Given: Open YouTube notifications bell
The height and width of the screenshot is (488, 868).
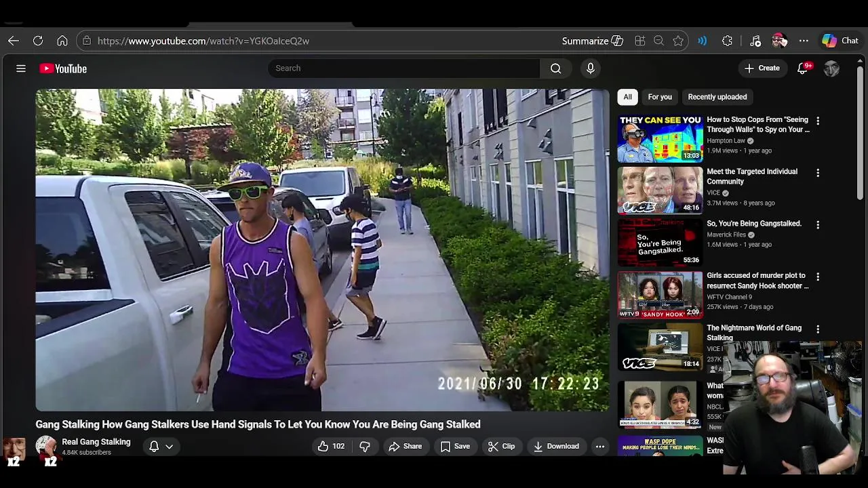Looking at the screenshot, I should click(x=803, y=68).
